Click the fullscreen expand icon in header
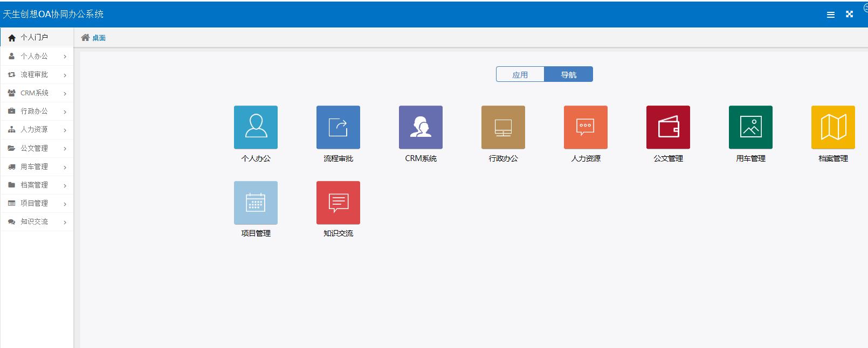 click(849, 14)
